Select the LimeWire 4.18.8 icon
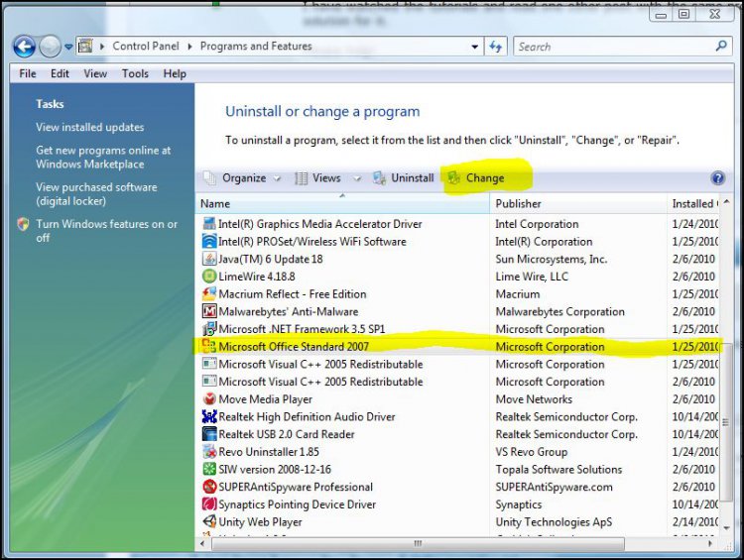The width and height of the screenshot is (744, 560). click(x=208, y=276)
